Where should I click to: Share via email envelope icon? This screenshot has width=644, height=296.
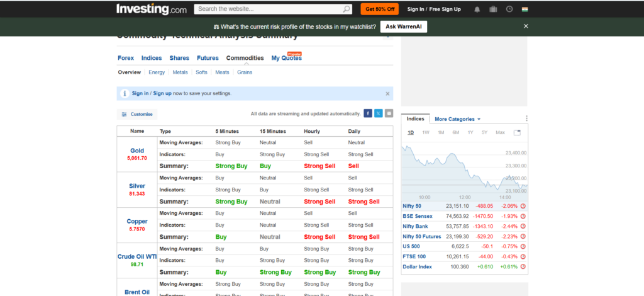pos(389,114)
